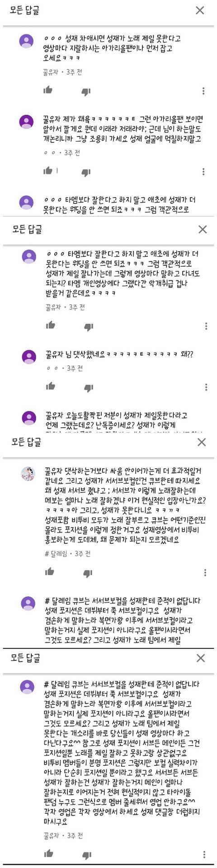This screenshot has width=217, height=868.
Task: Dislike the # 달레임 comment
Action: point(88,573)
